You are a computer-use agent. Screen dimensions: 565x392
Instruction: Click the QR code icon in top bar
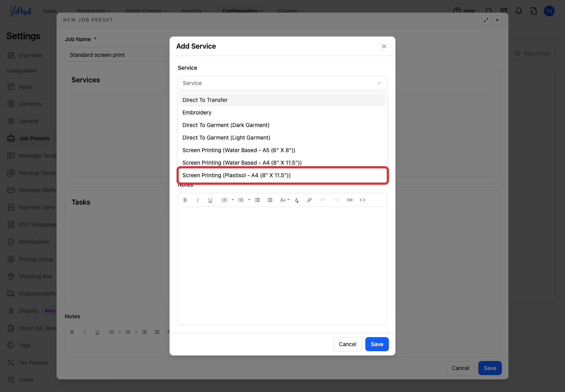[x=504, y=11]
